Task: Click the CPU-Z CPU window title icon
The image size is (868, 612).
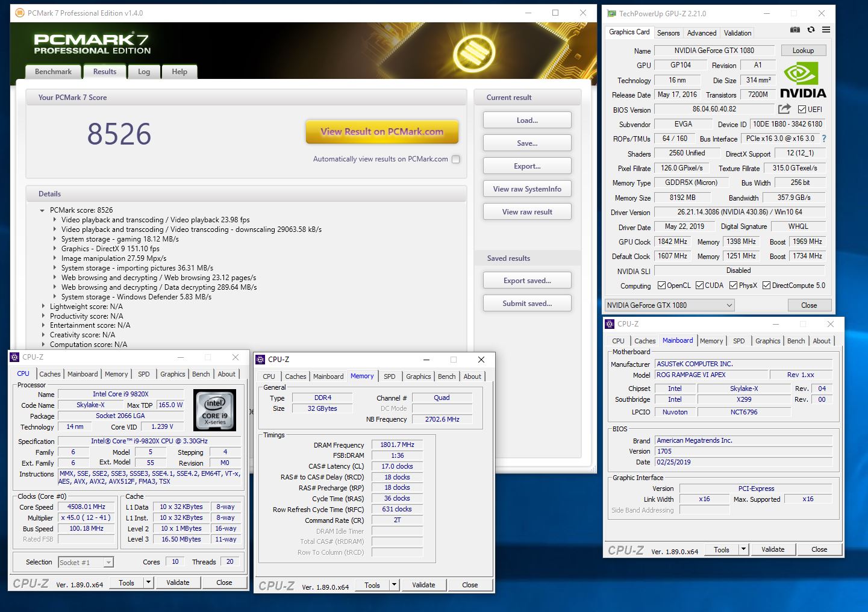Action: point(14,357)
